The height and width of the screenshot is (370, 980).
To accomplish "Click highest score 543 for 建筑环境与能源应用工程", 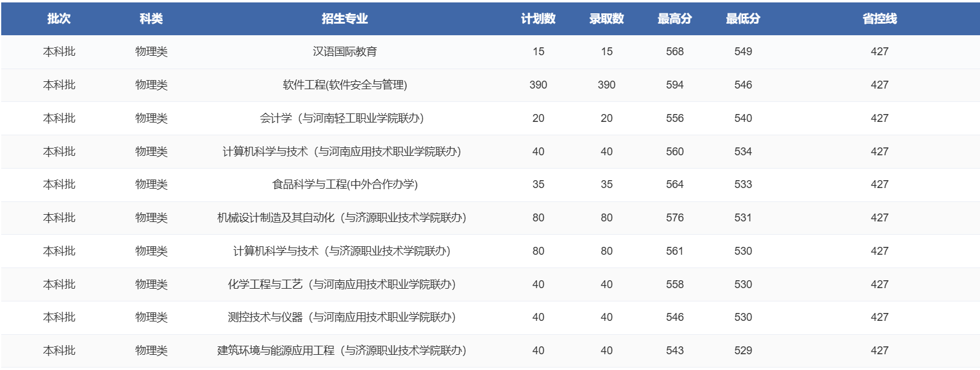I will [675, 351].
